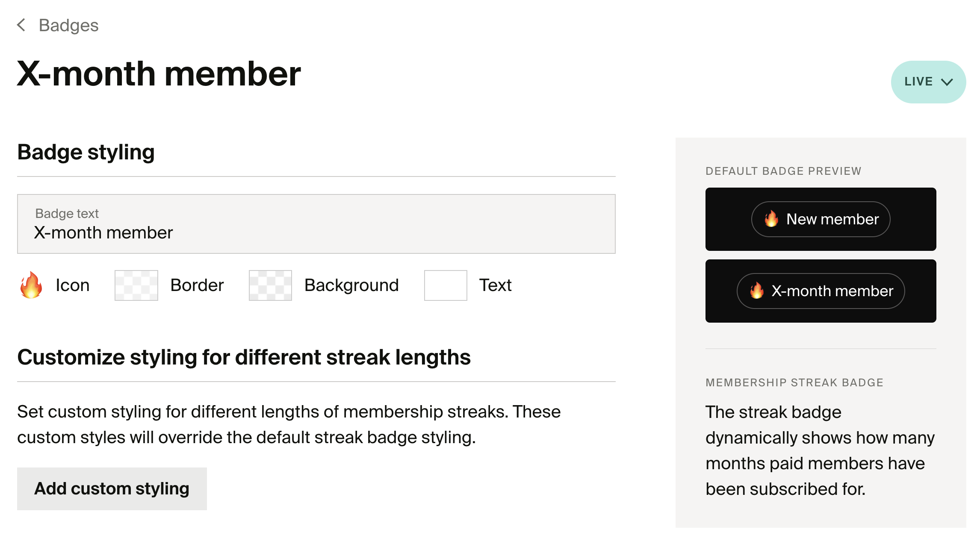This screenshot has height=541, width=980.
Task: Click the New member badge preview
Action: 821,219
